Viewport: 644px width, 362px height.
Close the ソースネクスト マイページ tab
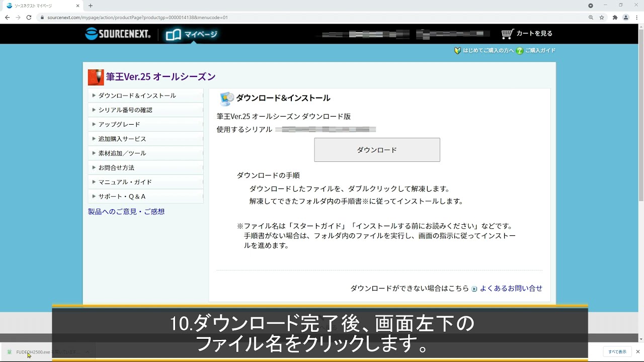pos(77,6)
